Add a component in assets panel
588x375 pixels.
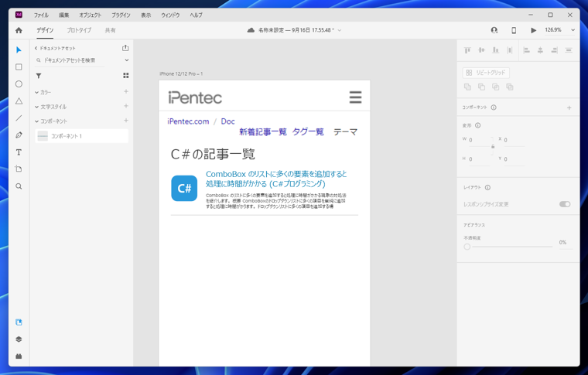(x=126, y=121)
